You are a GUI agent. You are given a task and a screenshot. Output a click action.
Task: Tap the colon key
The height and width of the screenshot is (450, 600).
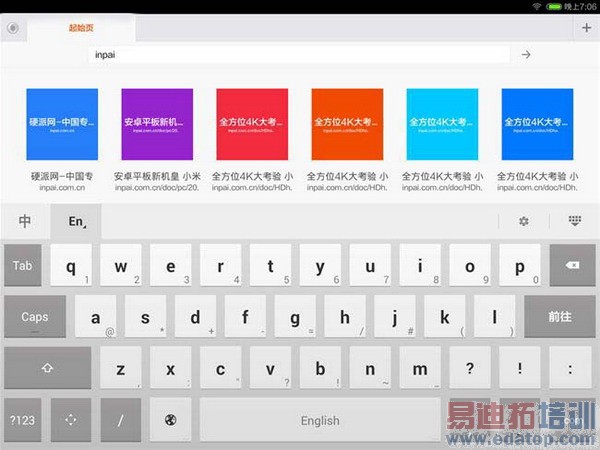pos(570,368)
